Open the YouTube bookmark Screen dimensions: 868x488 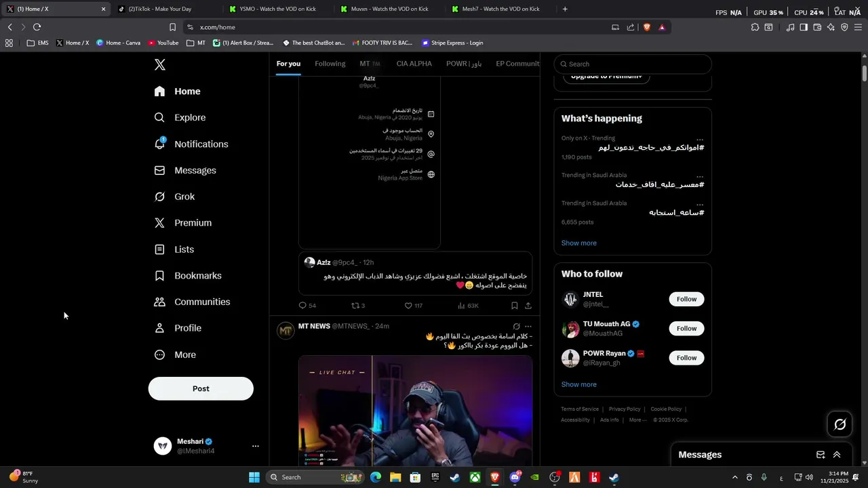pyautogui.click(x=163, y=43)
